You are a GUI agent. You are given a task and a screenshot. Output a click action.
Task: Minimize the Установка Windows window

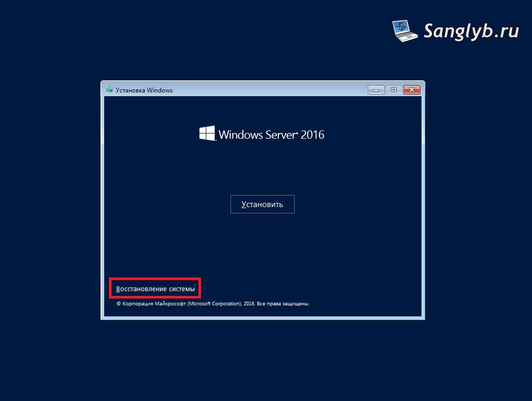click(x=376, y=90)
